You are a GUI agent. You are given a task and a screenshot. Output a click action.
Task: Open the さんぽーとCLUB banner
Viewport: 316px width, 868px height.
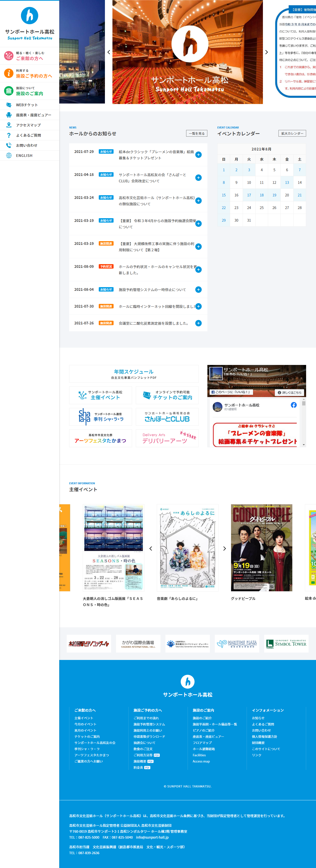point(167,417)
